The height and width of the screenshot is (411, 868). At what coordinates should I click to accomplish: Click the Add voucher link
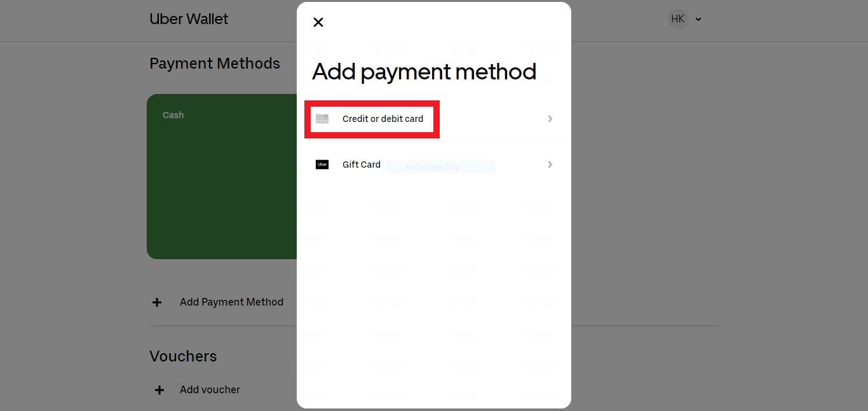(x=210, y=389)
